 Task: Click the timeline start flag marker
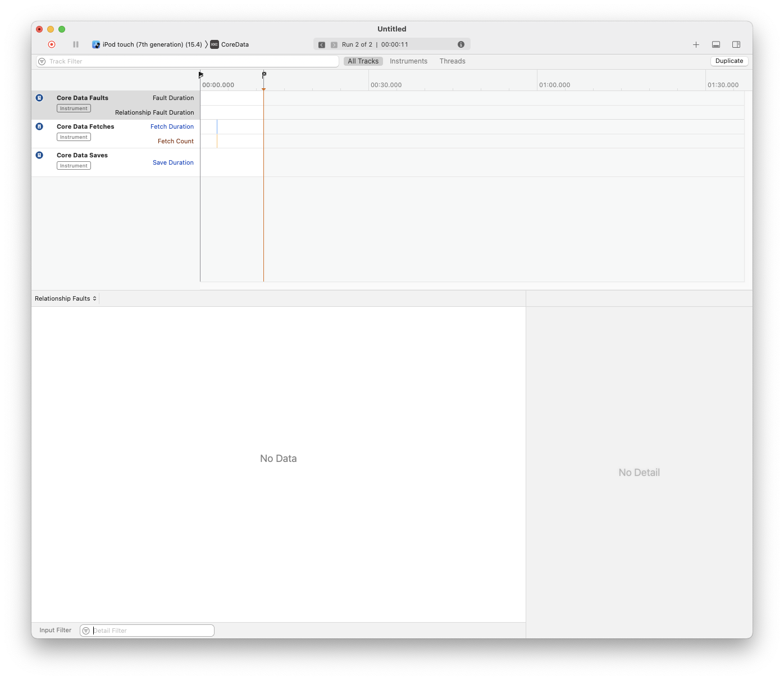(201, 74)
